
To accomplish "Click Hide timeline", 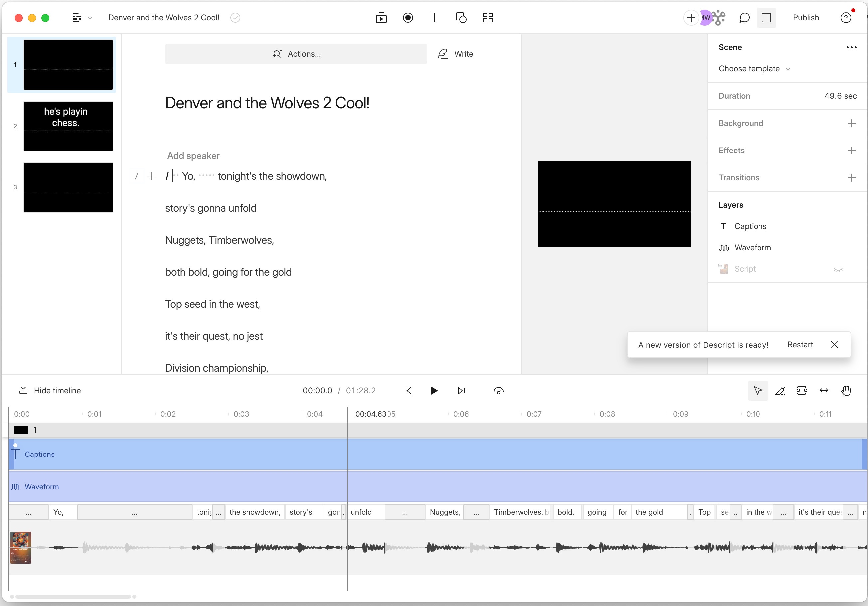I will 50,390.
